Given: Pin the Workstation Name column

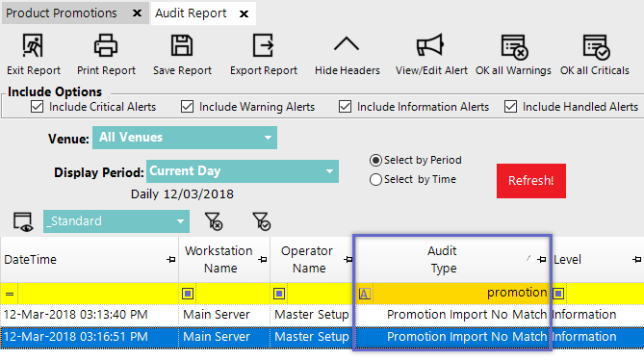Looking at the screenshot, I should point(263,260).
